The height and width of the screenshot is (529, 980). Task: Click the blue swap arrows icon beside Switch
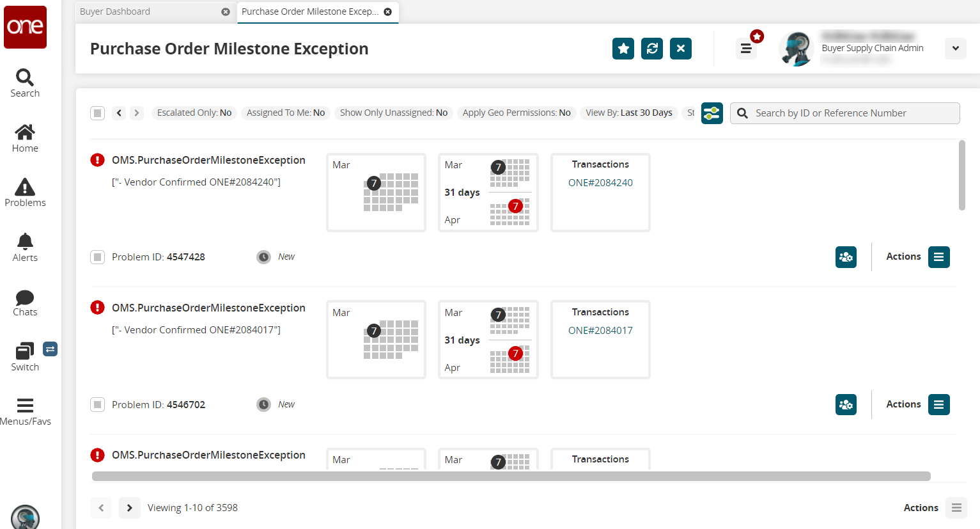[x=50, y=349]
